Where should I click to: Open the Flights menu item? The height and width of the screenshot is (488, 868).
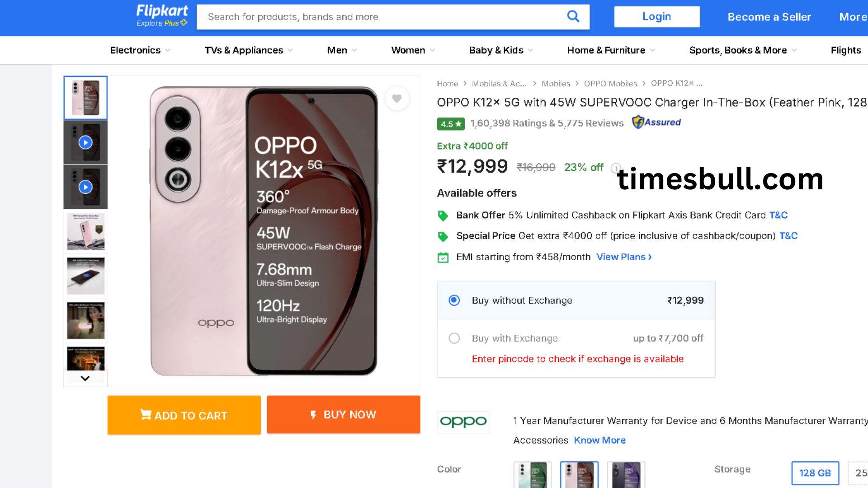tap(845, 50)
